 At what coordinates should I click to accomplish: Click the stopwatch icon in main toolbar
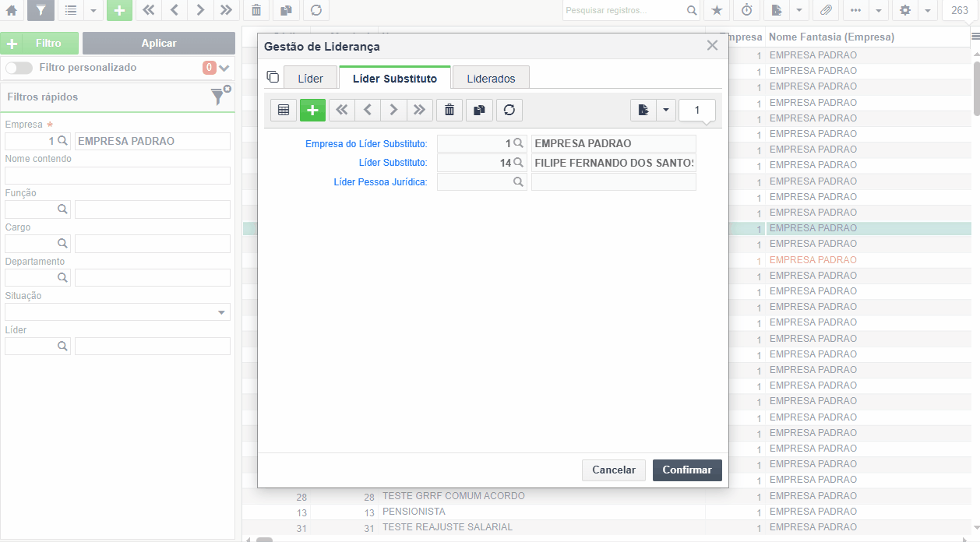(747, 10)
